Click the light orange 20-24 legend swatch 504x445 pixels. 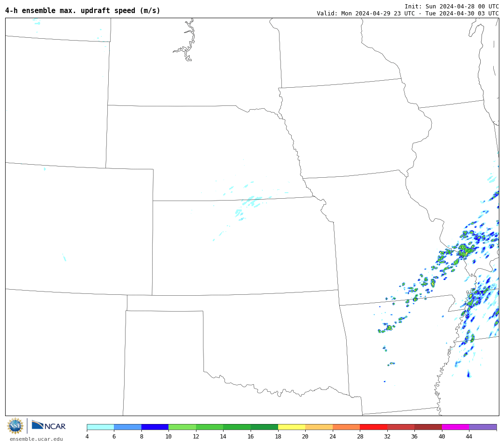tap(319, 427)
